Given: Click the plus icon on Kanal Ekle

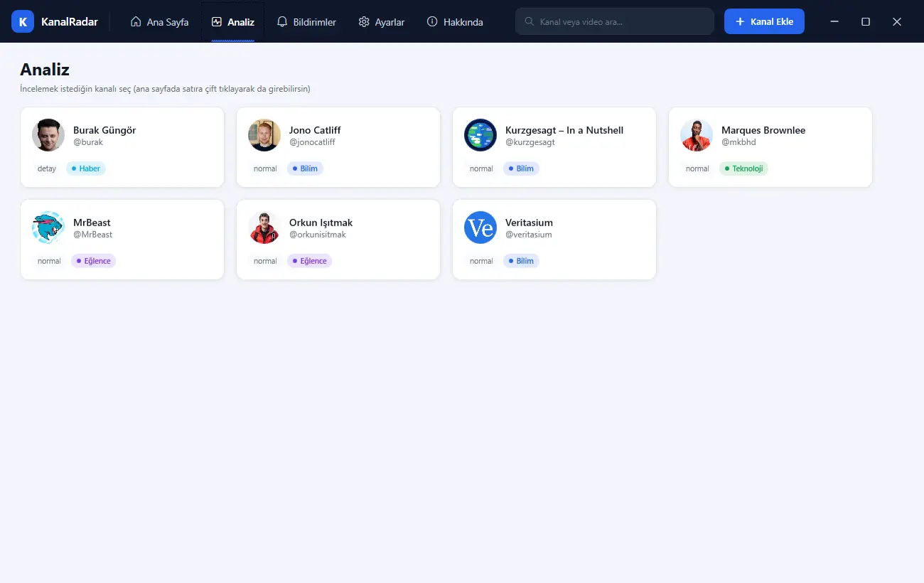Looking at the screenshot, I should pos(740,21).
